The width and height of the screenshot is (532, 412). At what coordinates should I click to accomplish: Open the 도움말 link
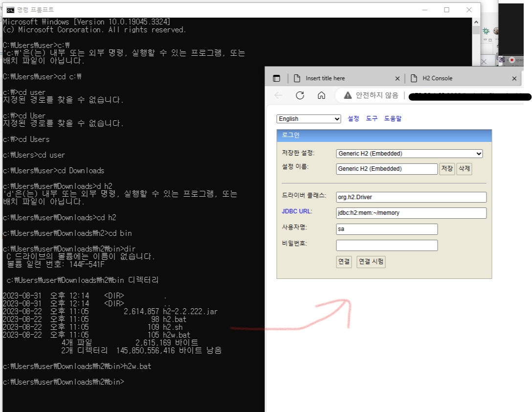tap(393, 118)
